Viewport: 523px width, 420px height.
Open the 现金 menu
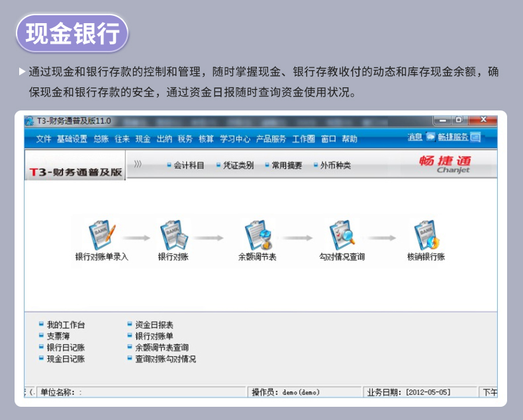143,139
